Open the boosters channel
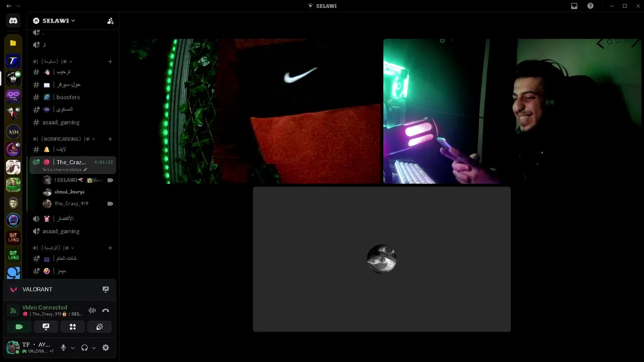 click(73, 97)
